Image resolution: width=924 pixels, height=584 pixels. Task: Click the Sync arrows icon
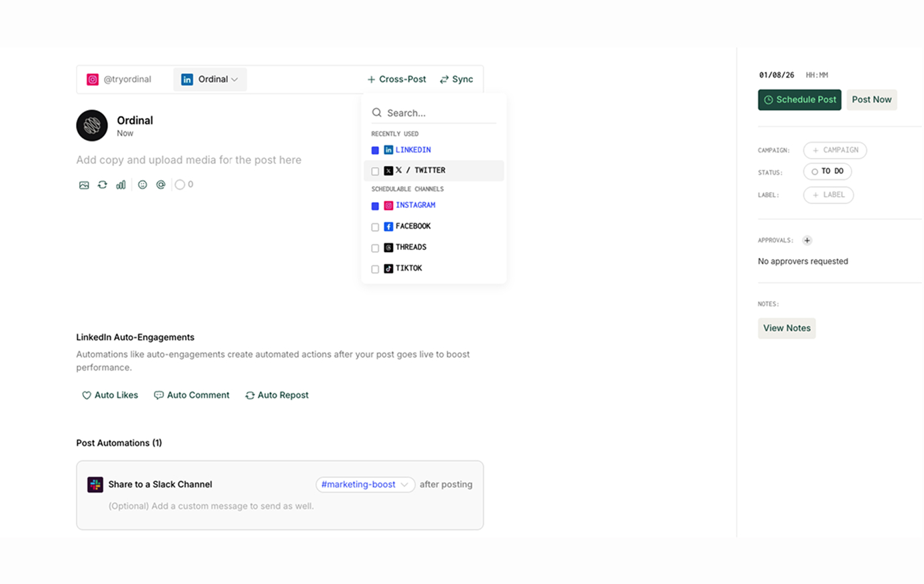coord(444,79)
